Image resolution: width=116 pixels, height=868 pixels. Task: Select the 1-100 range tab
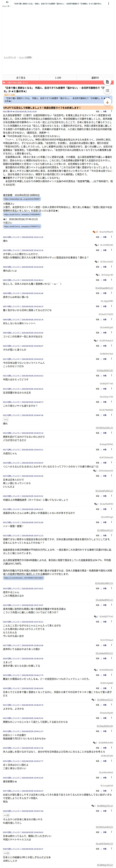coord(58,78)
